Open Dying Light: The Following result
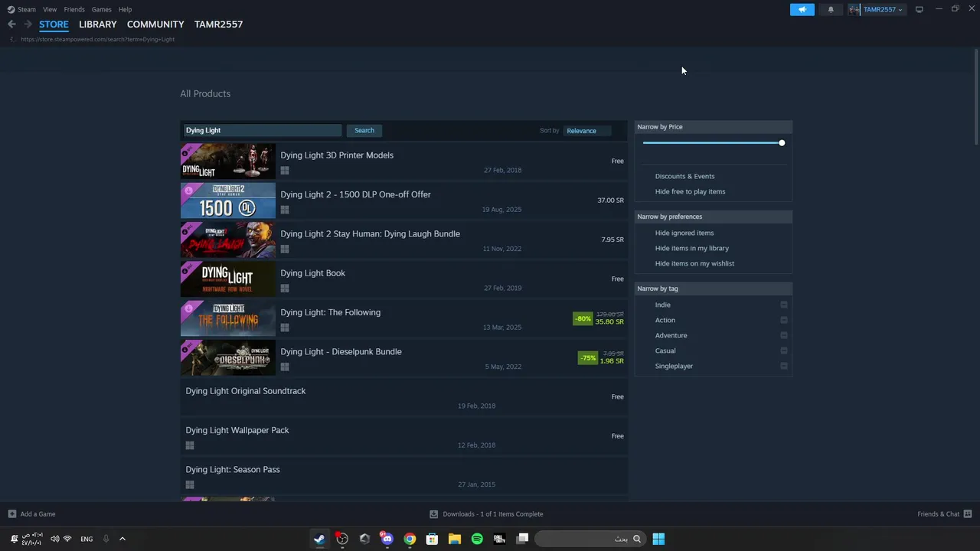 404,319
